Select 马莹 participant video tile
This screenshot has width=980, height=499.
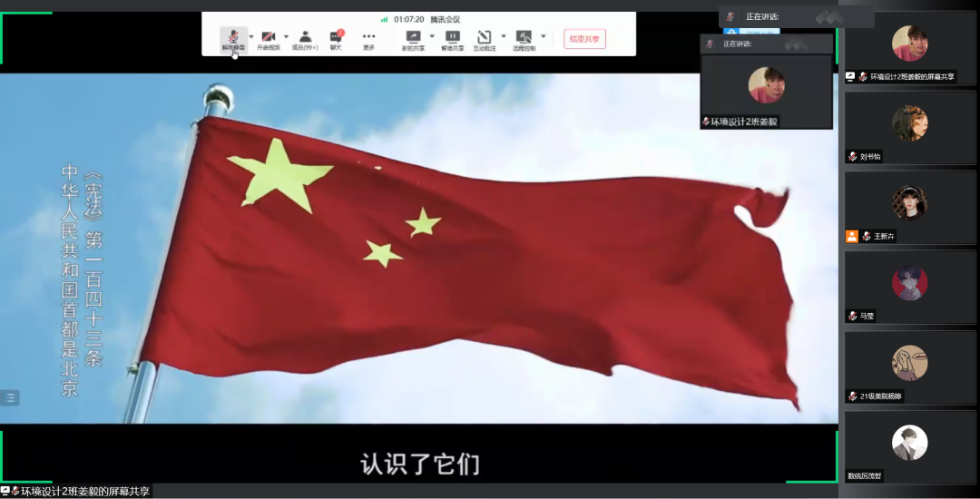click(x=909, y=286)
